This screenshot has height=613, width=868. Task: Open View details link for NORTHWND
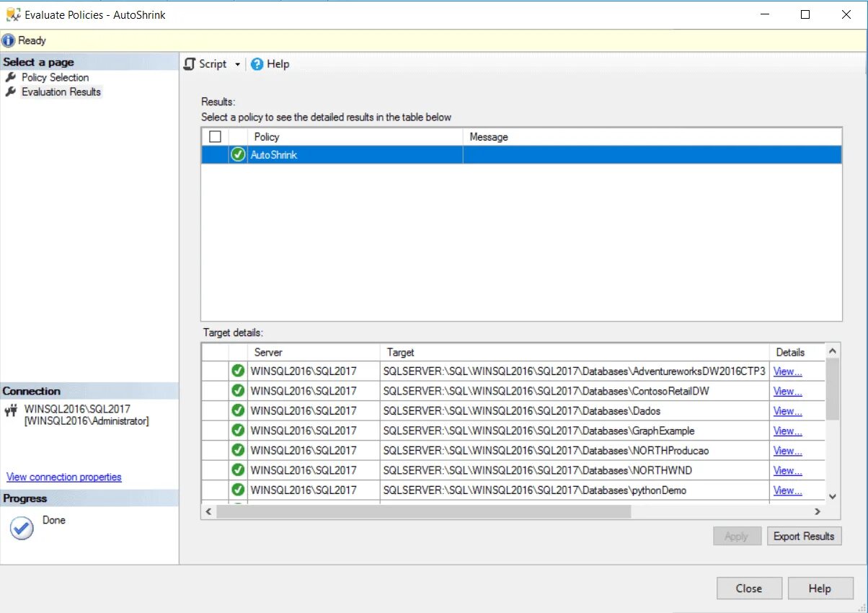coord(787,470)
